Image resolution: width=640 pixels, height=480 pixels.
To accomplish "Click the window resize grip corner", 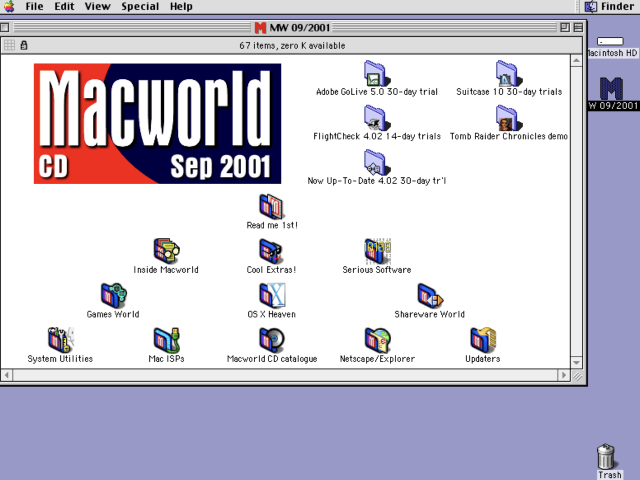I will click(x=577, y=376).
